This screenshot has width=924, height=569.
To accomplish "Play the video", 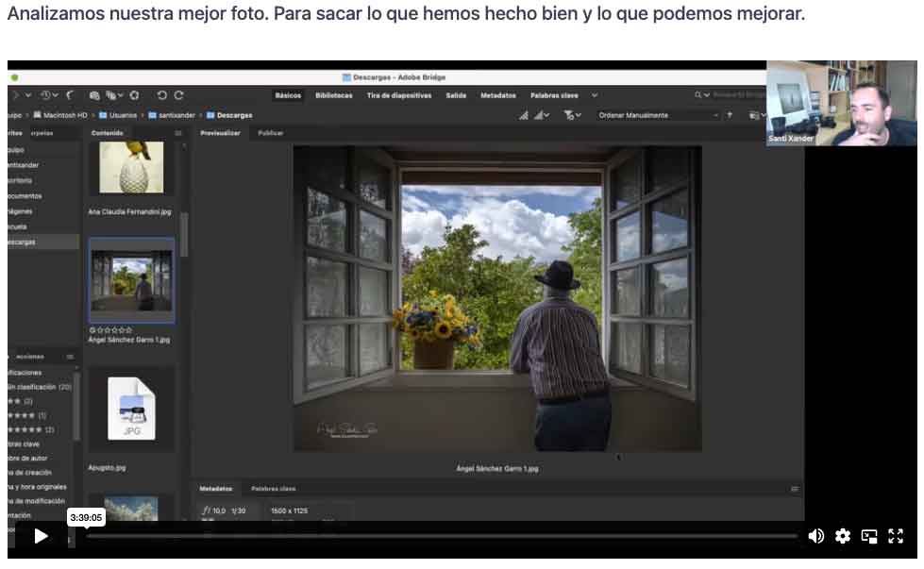I will [41, 536].
